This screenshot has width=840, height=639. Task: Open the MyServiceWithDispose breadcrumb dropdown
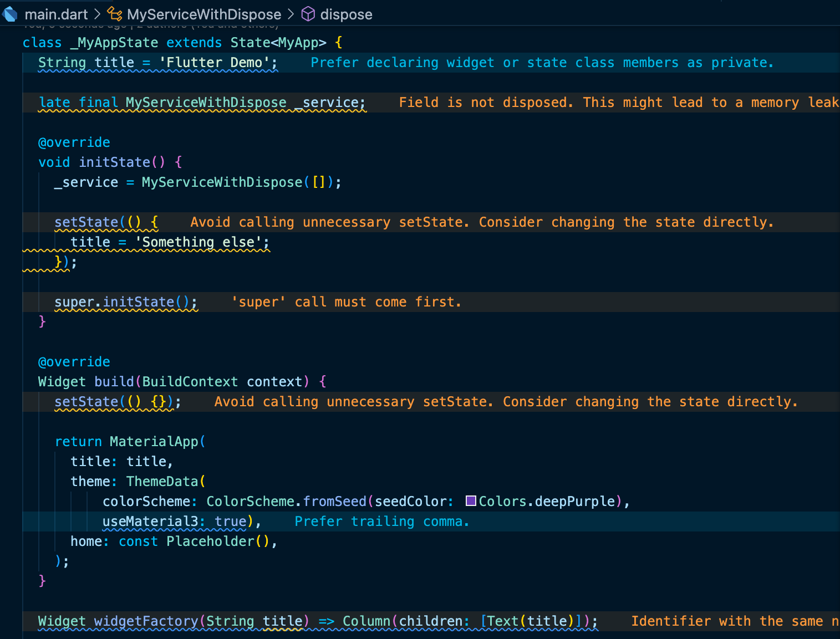(x=203, y=14)
